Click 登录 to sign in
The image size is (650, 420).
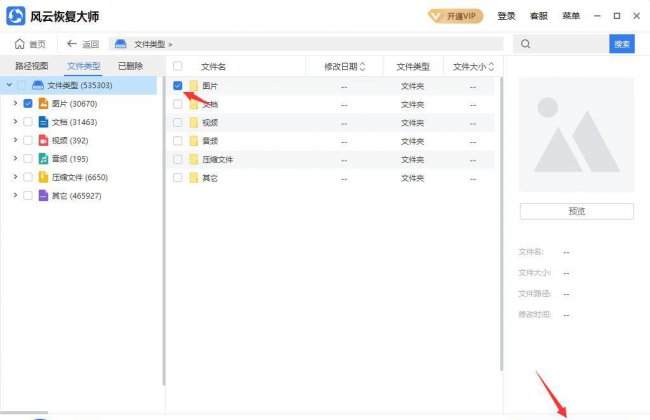coord(506,16)
